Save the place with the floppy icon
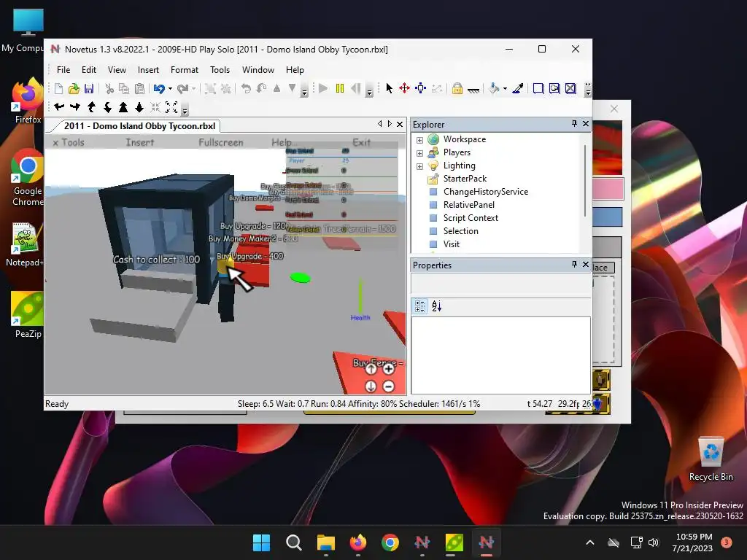 (89, 88)
